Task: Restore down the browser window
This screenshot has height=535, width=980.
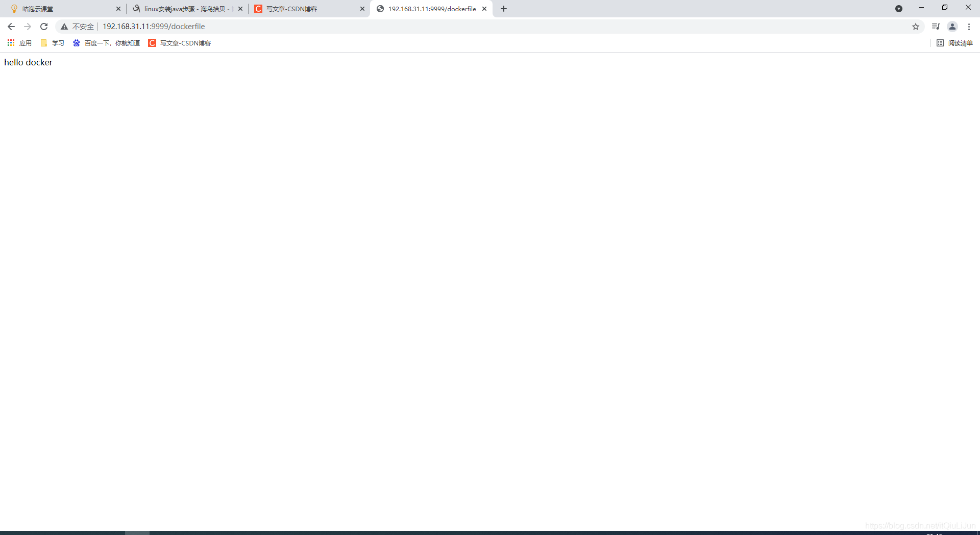Action: click(x=945, y=8)
